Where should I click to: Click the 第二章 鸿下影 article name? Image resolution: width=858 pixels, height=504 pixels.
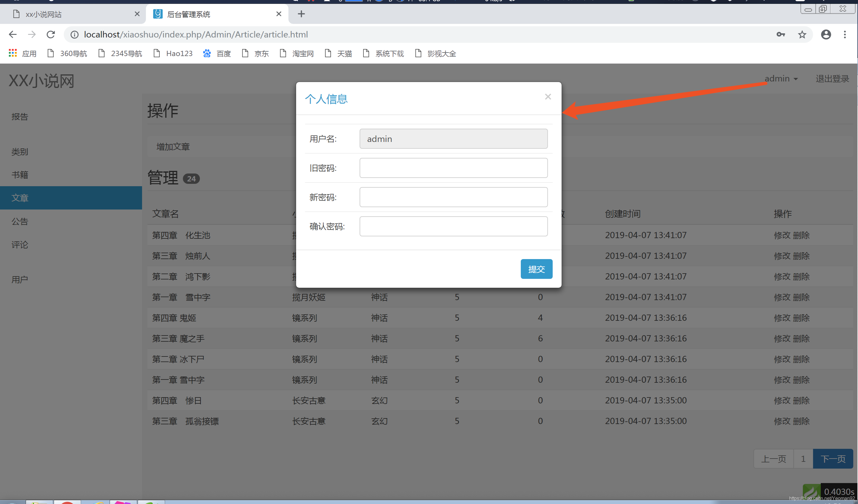(181, 277)
